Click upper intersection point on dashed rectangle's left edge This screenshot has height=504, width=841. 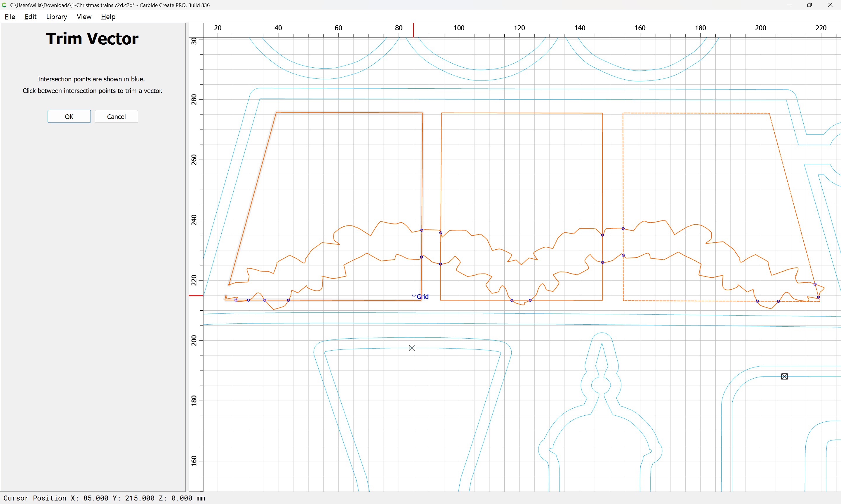[x=623, y=229]
